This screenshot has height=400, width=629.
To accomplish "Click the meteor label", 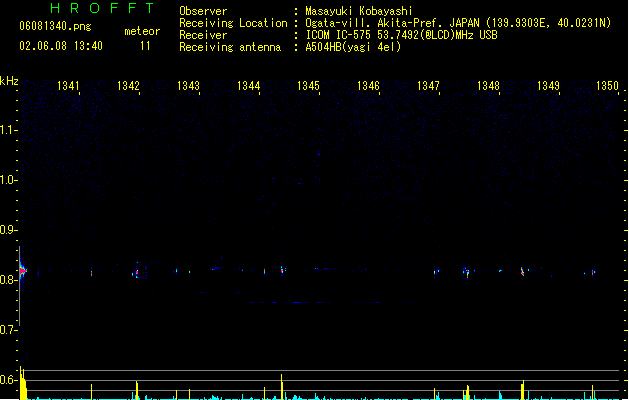I will [142, 31].
